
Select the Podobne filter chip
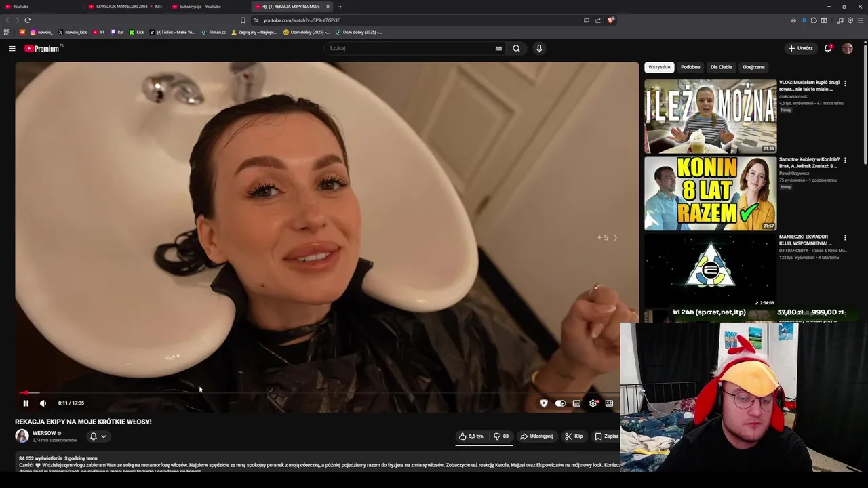690,67
